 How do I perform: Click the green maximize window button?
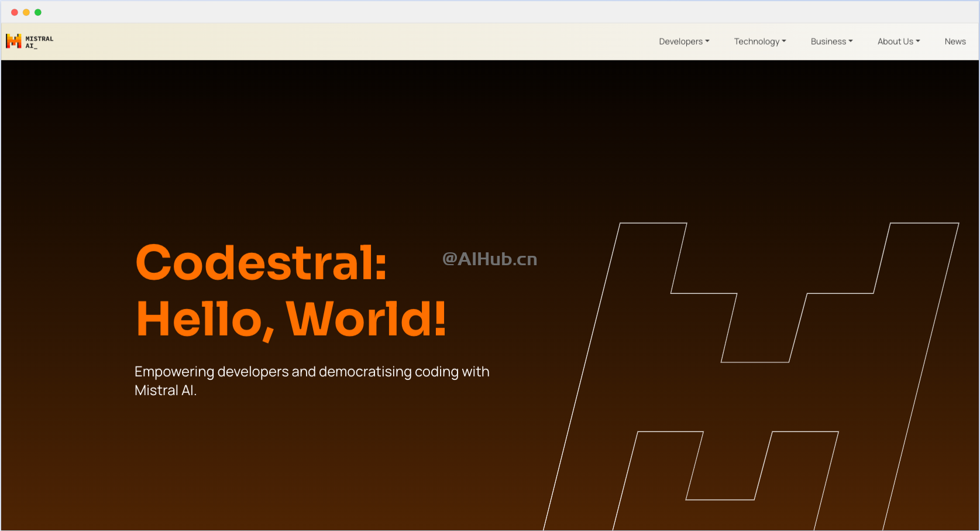pos(38,12)
